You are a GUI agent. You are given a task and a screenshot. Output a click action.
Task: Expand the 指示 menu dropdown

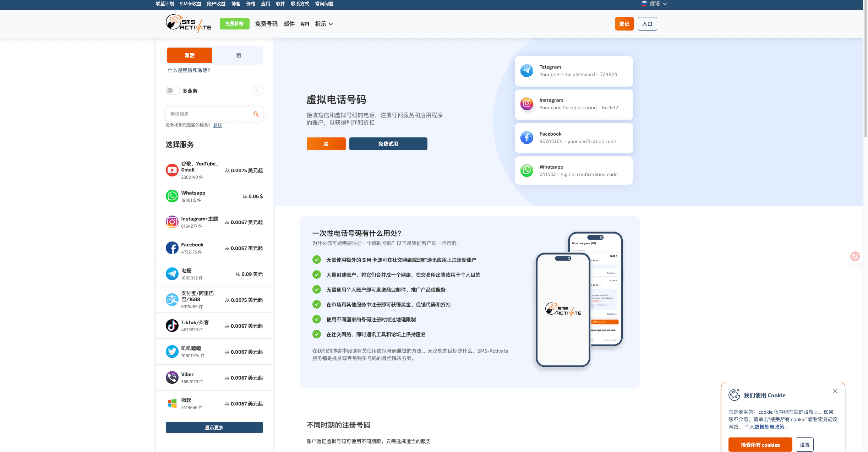pos(324,24)
